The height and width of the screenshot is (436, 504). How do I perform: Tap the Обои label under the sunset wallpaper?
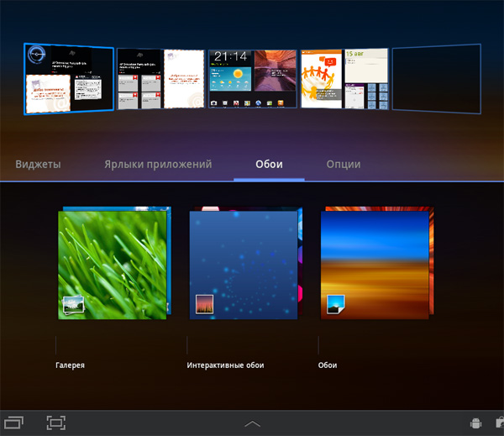click(x=328, y=365)
